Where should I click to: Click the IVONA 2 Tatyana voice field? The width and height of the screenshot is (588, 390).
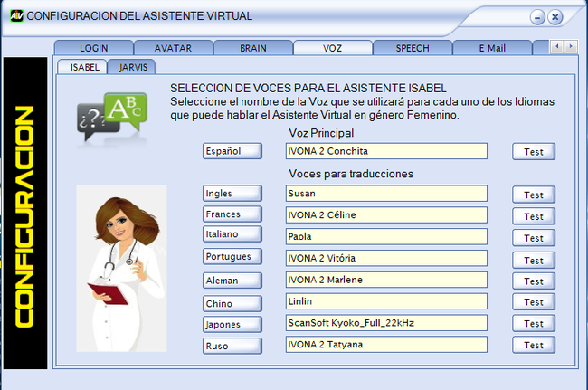pos(386,344)
